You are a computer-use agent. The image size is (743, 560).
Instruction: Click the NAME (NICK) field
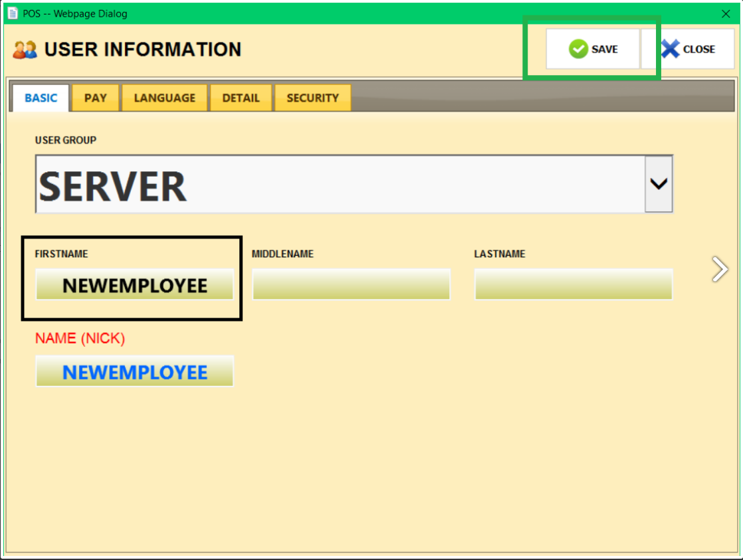(x=134, y=371)
